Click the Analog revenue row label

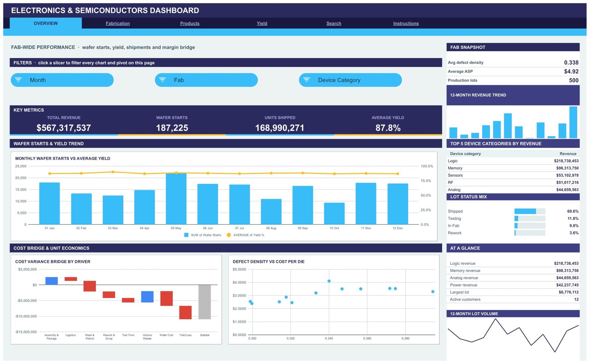click(x=464, y=278)
